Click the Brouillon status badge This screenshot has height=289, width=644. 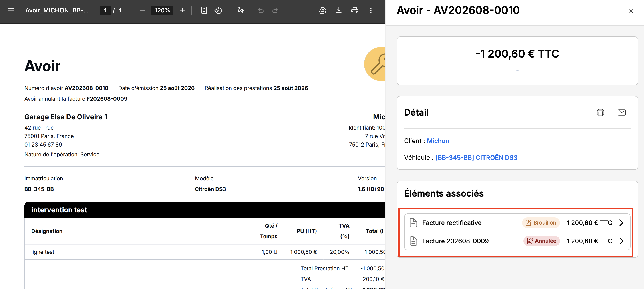pyautogui.click(x=541, y=223)
